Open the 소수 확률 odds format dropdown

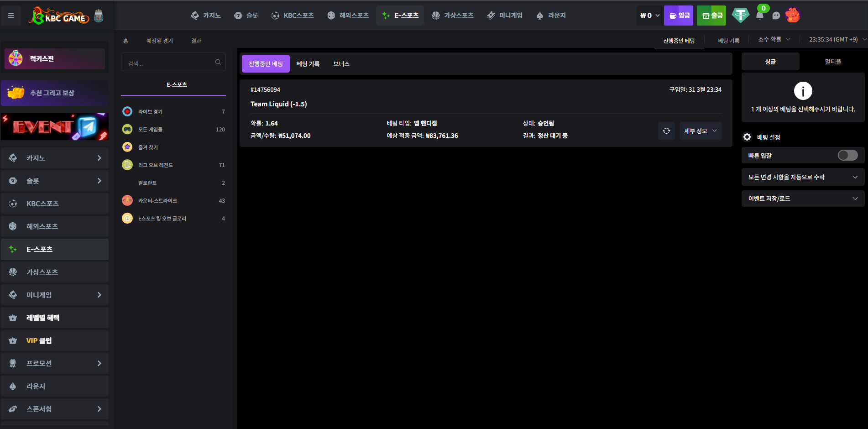coord(774,40)
